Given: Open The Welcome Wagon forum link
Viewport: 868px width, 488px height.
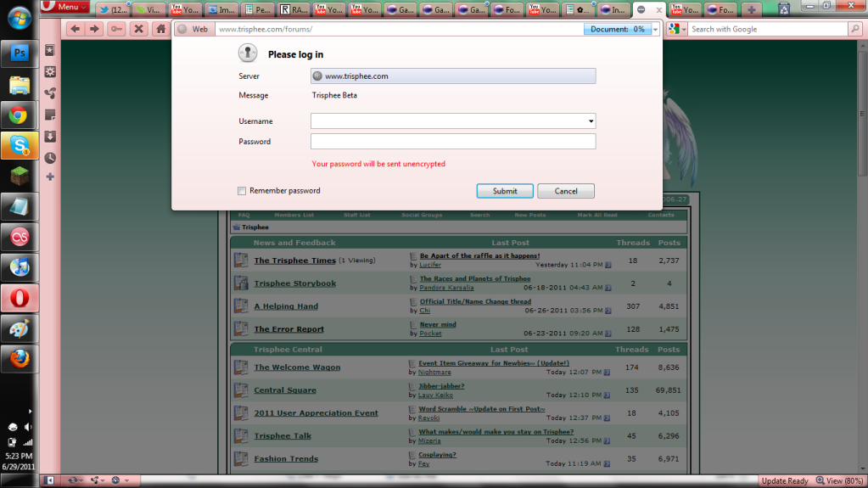Looking at the screenshot, I should tap(297, 367).
